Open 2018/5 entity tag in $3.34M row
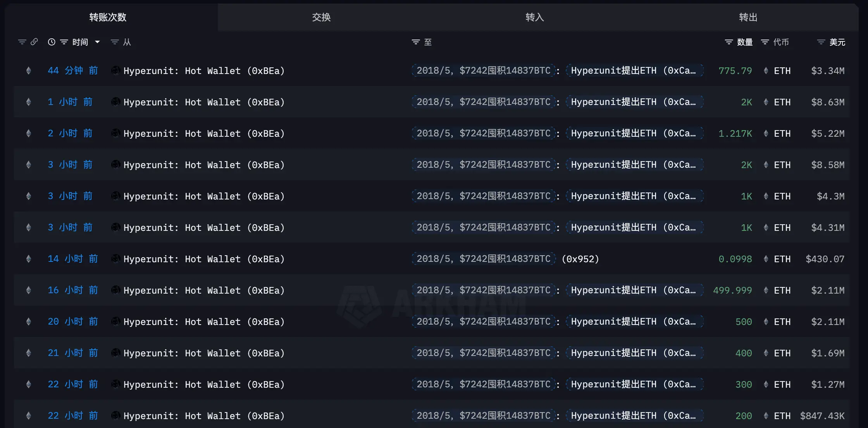This screenshot has width=868, height=428. (x=483, y=70)
